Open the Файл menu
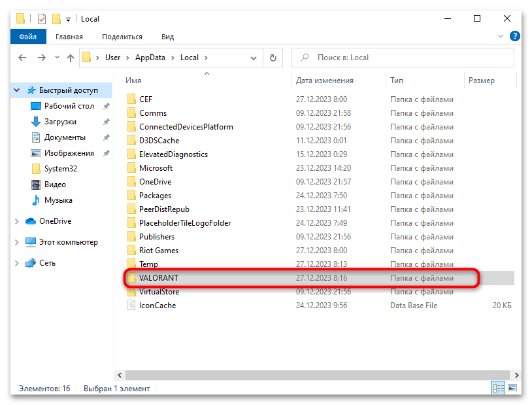 27,37
